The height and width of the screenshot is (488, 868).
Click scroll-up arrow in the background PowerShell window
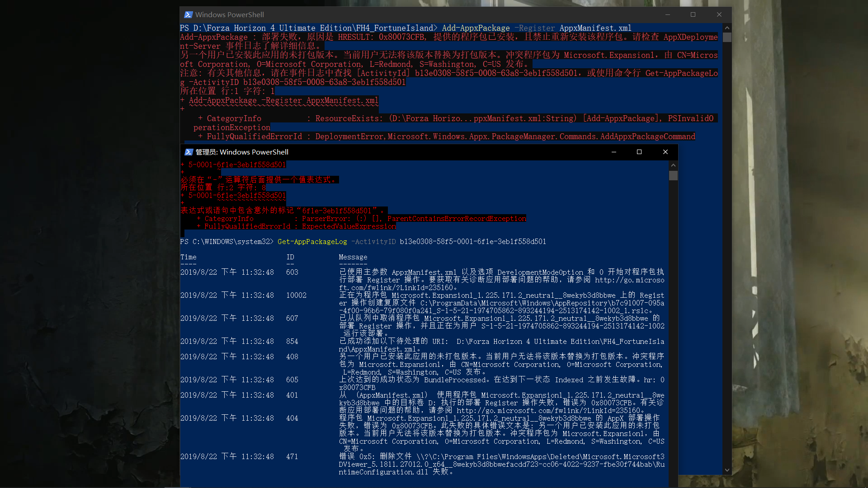click(727, 28)
